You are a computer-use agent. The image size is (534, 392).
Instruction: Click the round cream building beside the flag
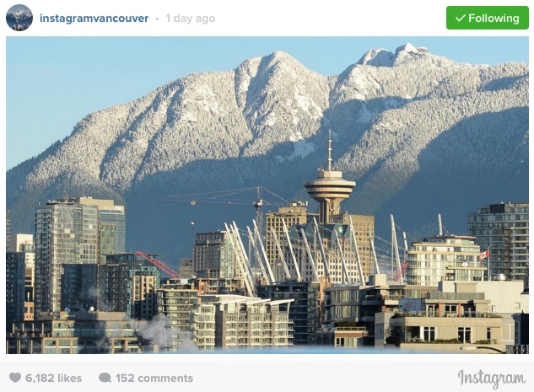(445, 260)
